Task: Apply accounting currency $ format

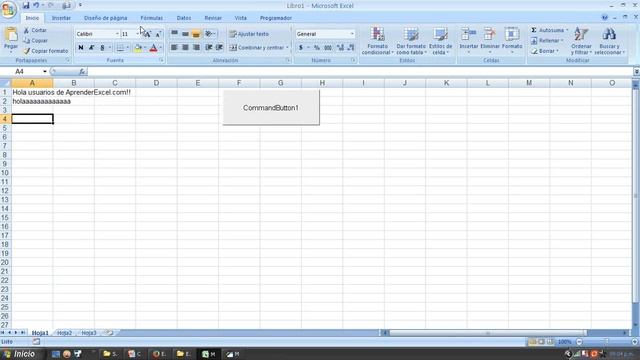Action: [x=301, y=48]
